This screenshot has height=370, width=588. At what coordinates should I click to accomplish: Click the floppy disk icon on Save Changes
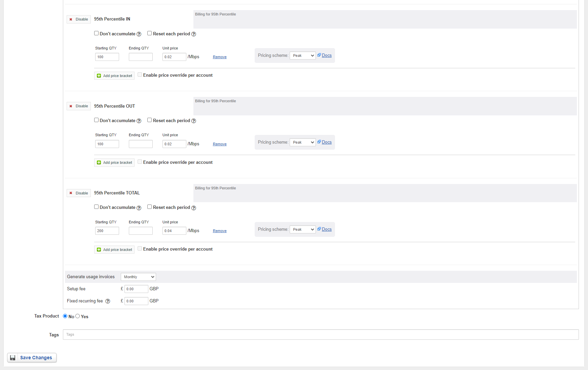13,358
